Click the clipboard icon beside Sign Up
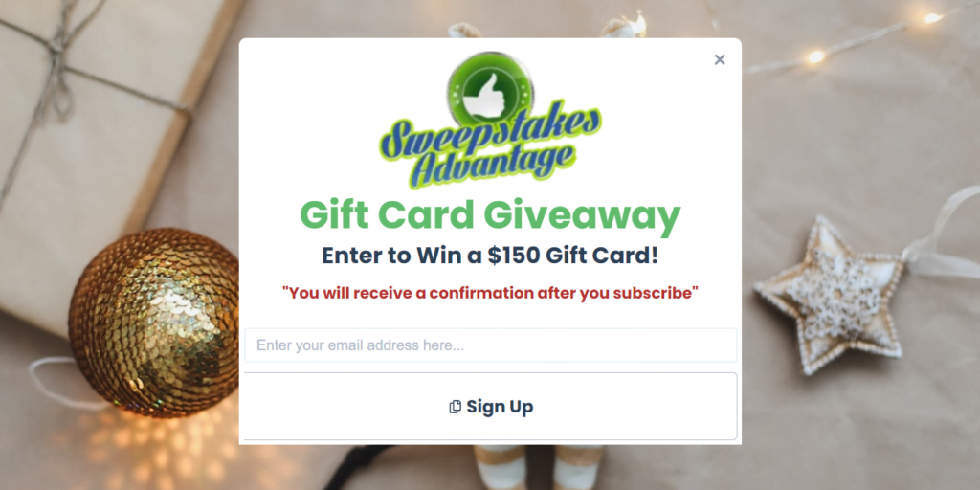The height and width of the screenshot is (490, 980). pyautogui.click(x=455, y=407)
